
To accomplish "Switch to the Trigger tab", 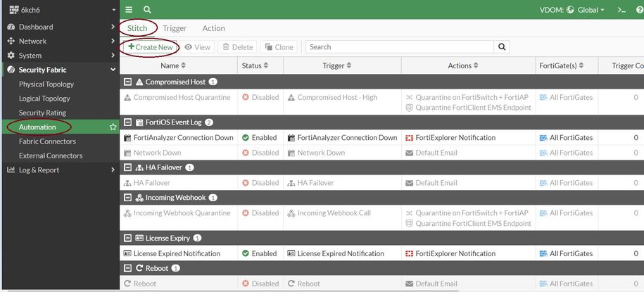I will tap(175, 28).
